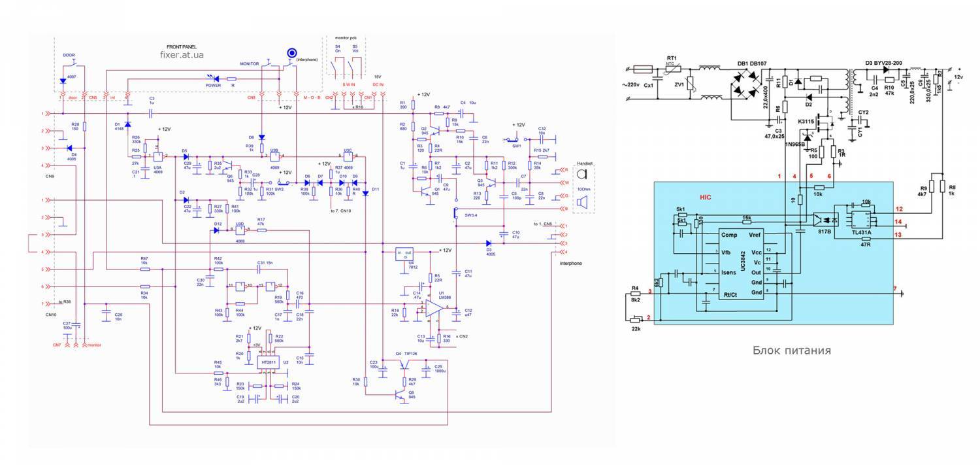Viewport: 980px width, 465px height.
Task: Click the handset microphone symbol
Action: point(581,174)
